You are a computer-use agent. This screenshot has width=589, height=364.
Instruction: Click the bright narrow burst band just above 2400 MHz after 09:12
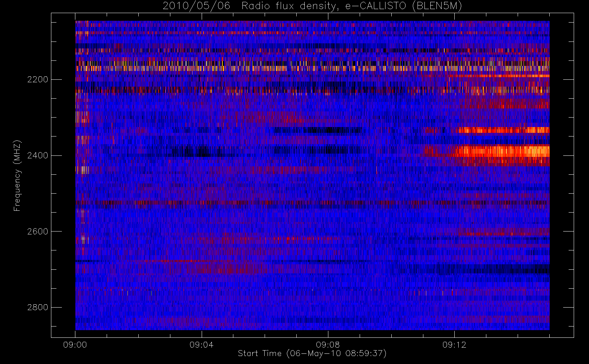[504, 130]
